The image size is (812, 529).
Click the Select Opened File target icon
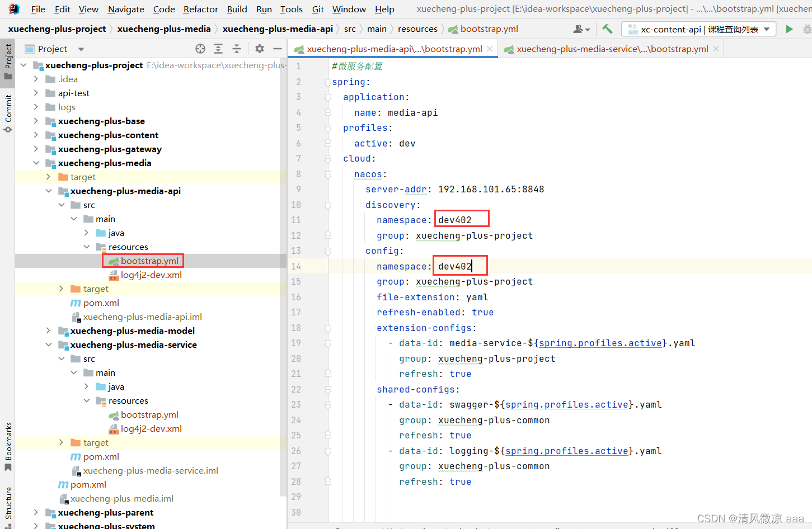200,49
